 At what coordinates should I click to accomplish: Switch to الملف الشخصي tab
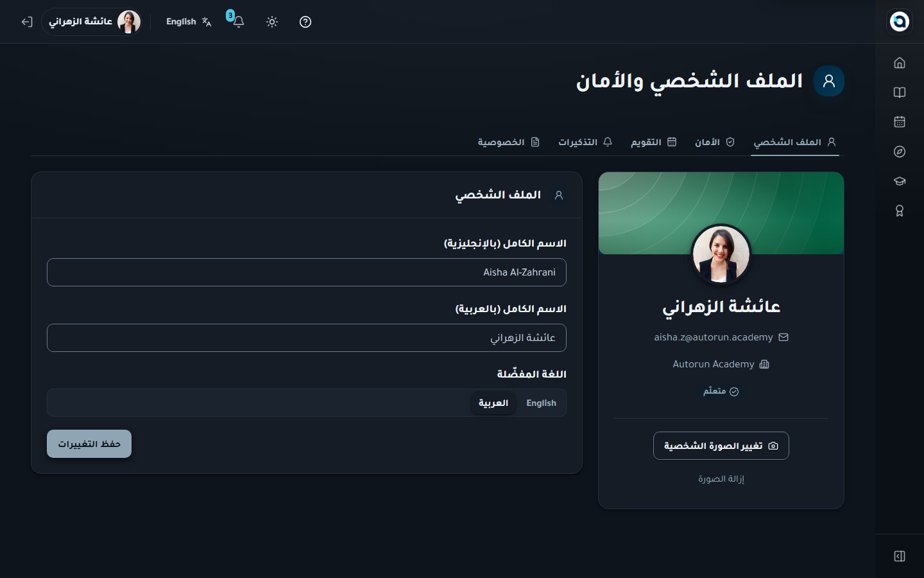click(x=795, y=142)
